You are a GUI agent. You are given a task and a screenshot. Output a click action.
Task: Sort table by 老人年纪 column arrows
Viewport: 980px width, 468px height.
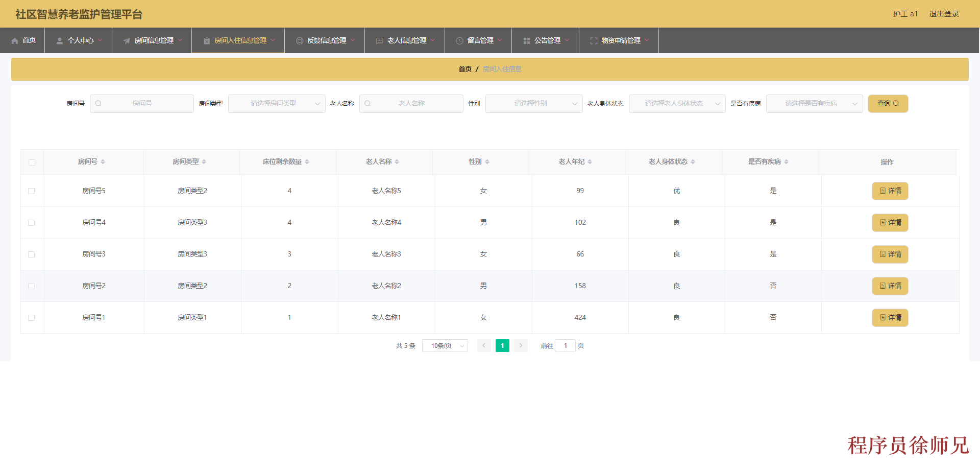click(591, 161)
